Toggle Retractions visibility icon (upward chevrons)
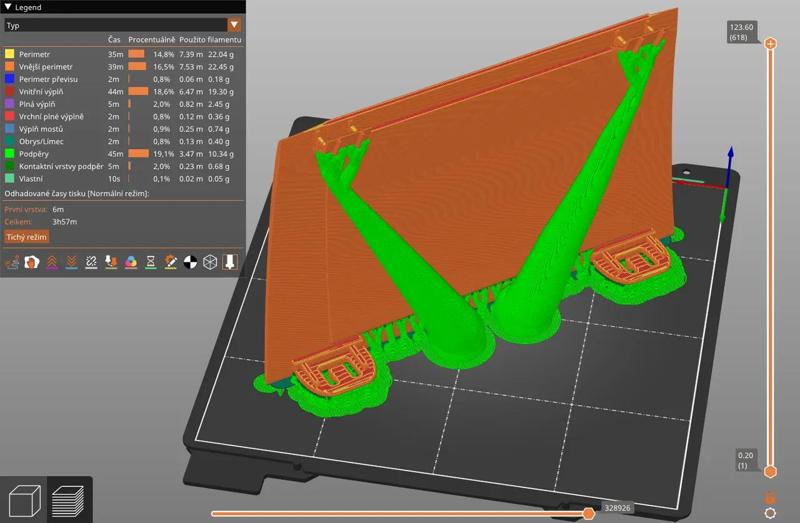 click(x=52, y=262)
